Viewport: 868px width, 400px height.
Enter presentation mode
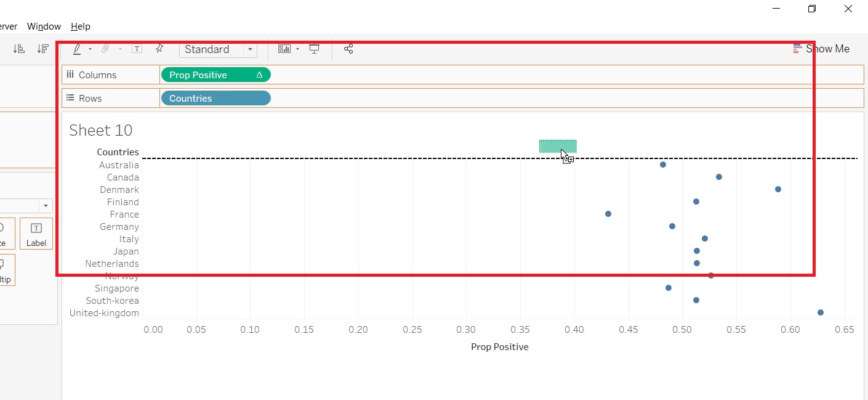pos(315,49)
